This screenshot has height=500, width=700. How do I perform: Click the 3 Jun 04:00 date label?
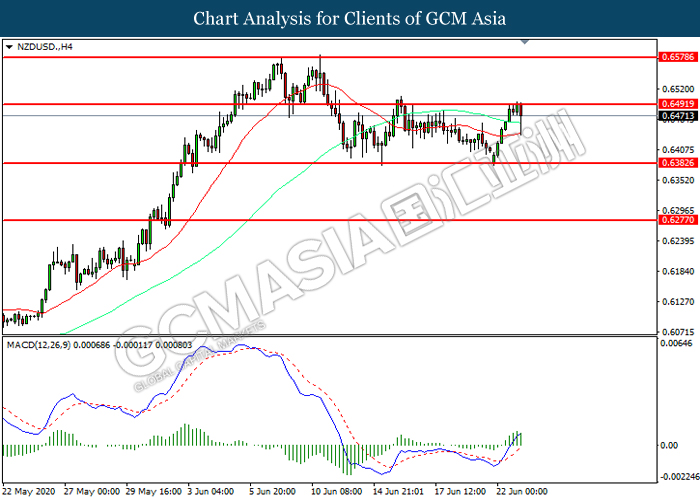pos(210,492)
